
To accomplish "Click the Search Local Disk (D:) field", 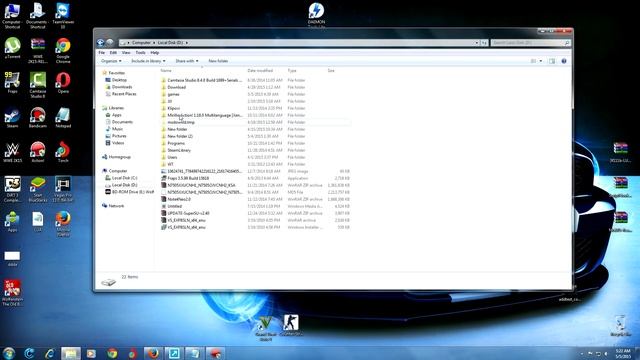I will (530, 42).
